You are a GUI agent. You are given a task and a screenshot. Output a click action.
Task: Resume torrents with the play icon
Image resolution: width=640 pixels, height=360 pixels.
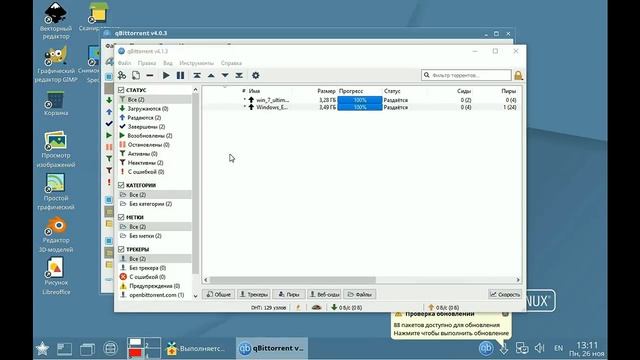tap(166, 75)
